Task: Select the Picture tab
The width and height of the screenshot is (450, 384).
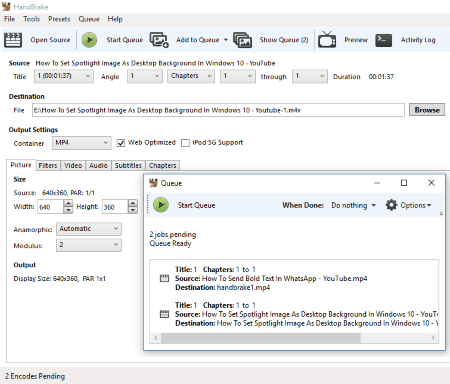Action: tap(21, 165)
